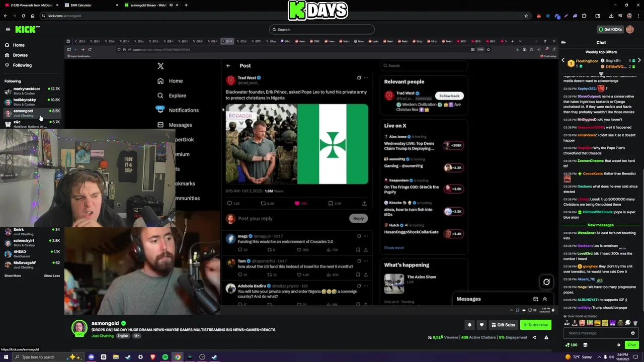The height and width of the screenshot is (362, 644).
Task: Open the Kick hamburger sidebar menu
Action: (8, 29)
